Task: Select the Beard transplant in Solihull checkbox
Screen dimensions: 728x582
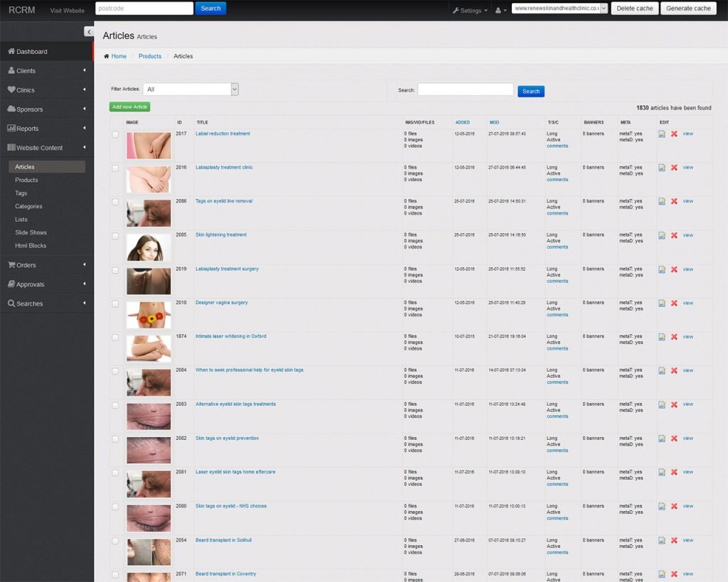Action: coord(115,541)
